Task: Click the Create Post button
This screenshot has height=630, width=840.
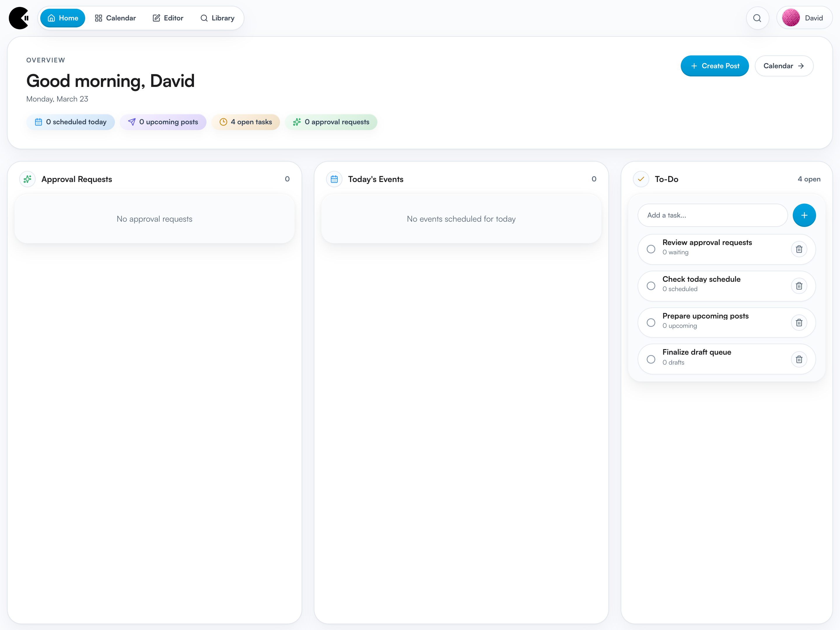Action: click(x=715, y=66)
